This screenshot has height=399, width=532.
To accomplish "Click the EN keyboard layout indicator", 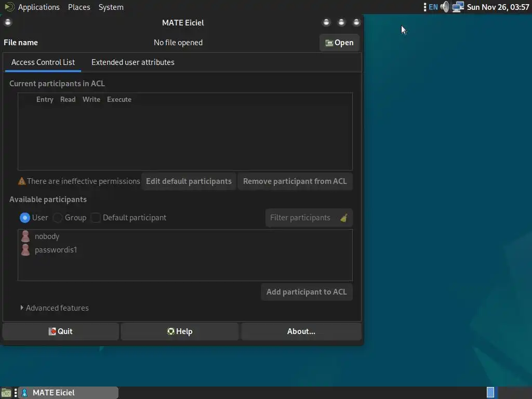I will click(x=433, y=7).
